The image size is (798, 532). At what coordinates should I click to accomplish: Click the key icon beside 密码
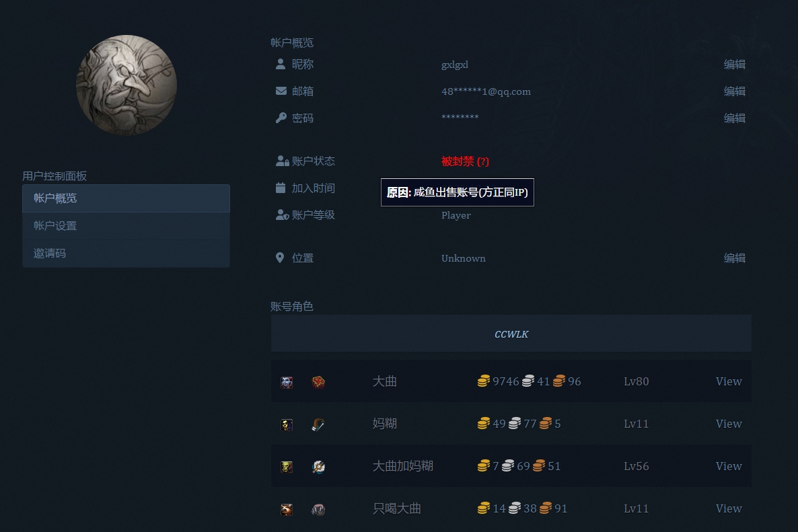(x=280, y=117)
